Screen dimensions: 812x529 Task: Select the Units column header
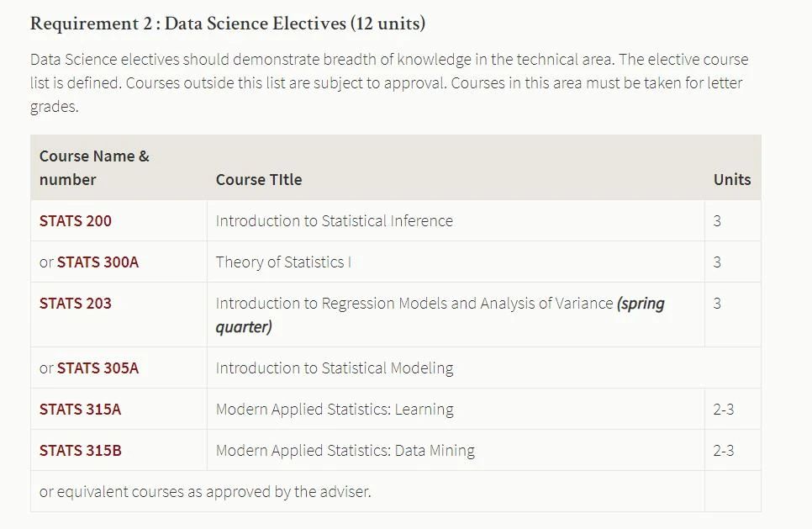pos(732,179)
